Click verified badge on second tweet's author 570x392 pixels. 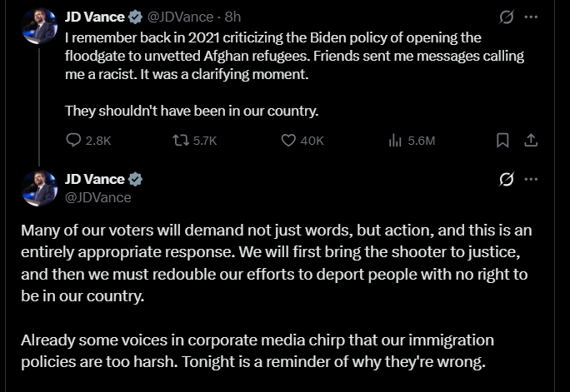point(136,180)
